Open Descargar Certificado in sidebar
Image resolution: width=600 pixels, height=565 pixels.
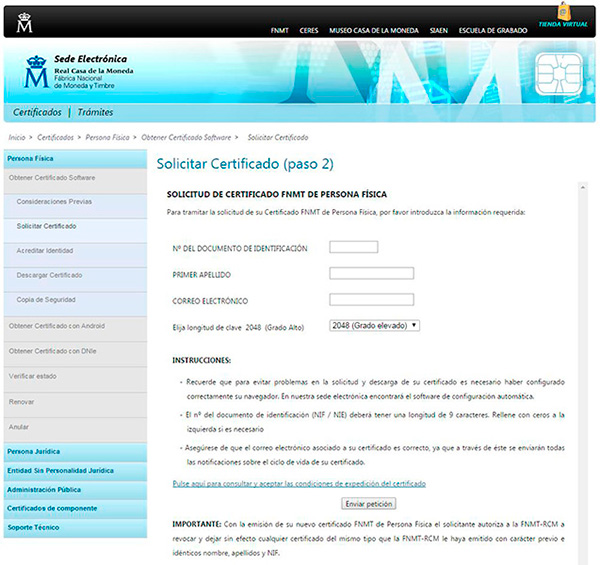(x=75, y=279)
